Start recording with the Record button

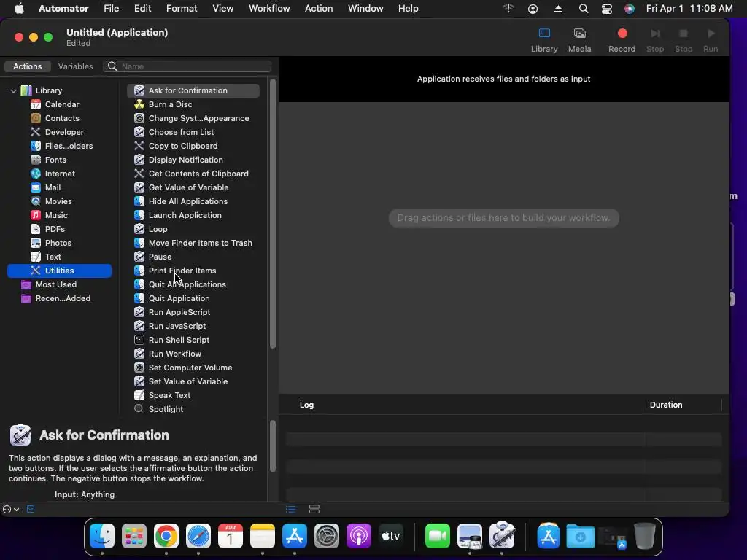point(622,40)
